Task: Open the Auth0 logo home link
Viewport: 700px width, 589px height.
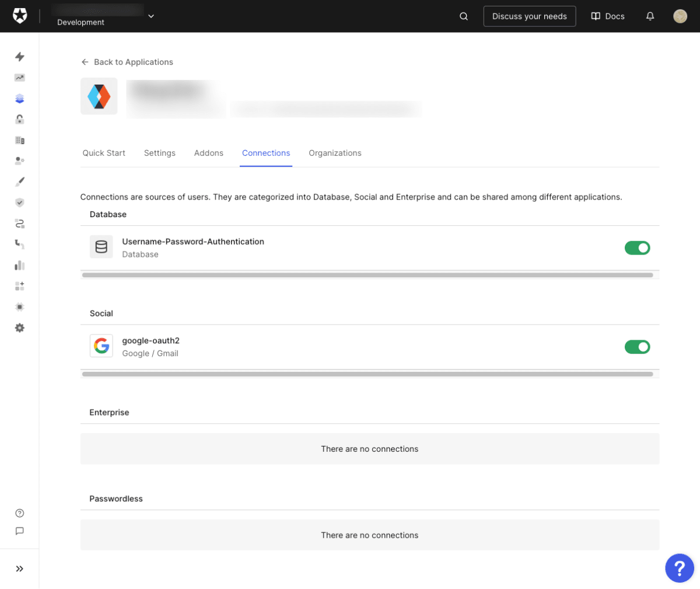Action: click(x=20, y=16)
